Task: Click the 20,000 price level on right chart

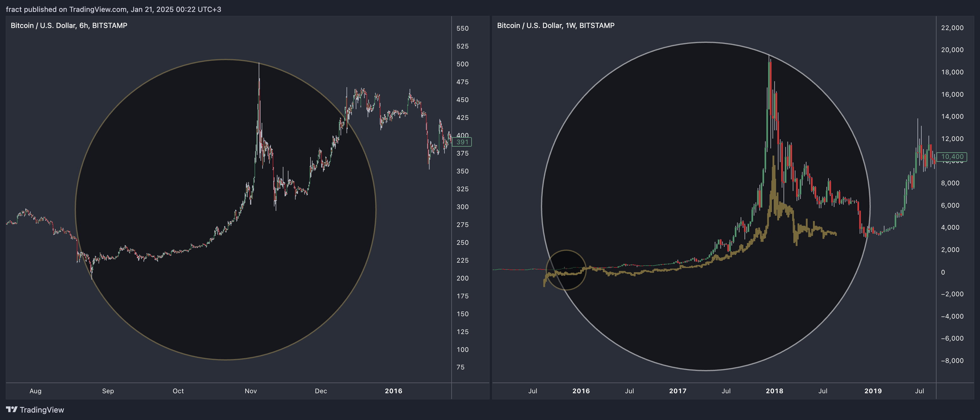Action: (952, 50)
